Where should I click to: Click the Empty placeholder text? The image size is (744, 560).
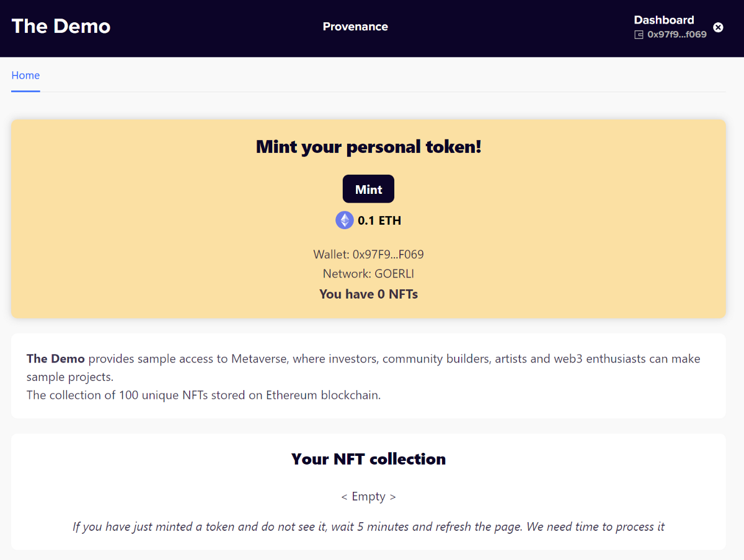pyautogui.click(x=368, y=496)
